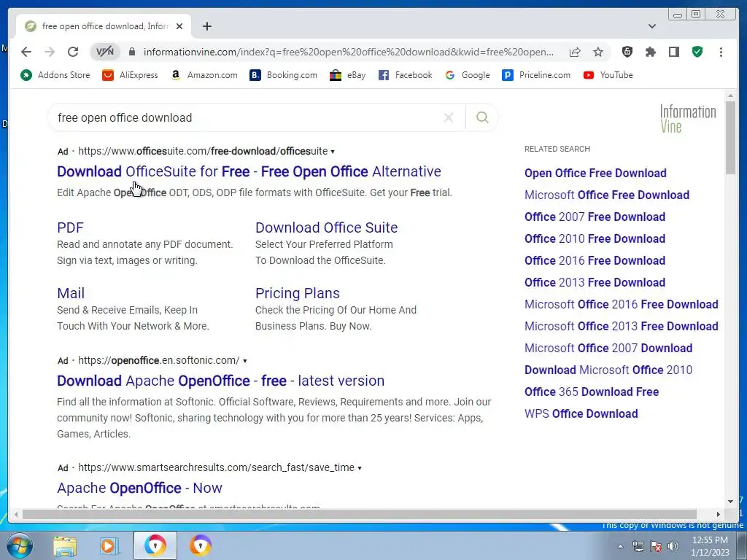Open Download OfficeSuite for Free ad link
The width and height of the screenshot is (747, 560).
(x=249, y=171)
